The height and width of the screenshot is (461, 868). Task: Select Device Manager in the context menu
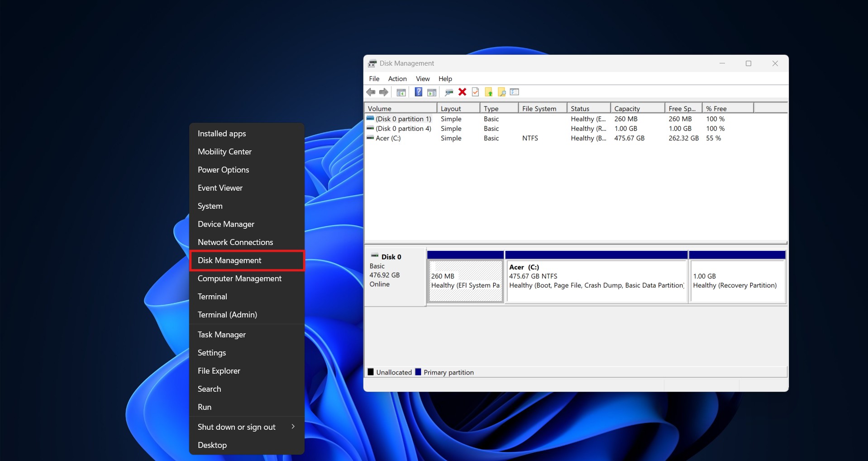pyautogui.click(x=226, y=224)
